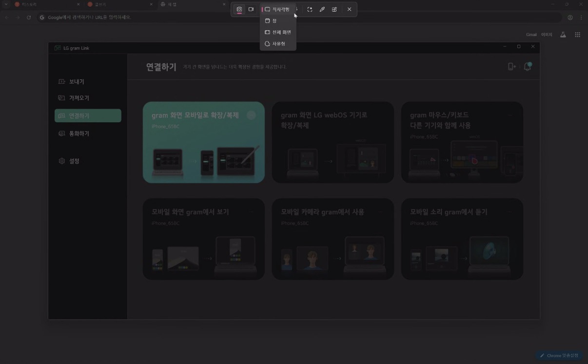Go back in Chrome
The height and width of the screenshot is (364, 588).
click(x=7, y=18)
